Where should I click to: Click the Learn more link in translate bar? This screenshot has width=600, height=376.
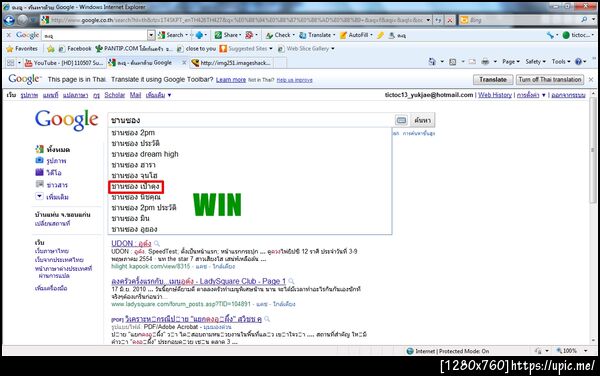(x=231, y=80)
